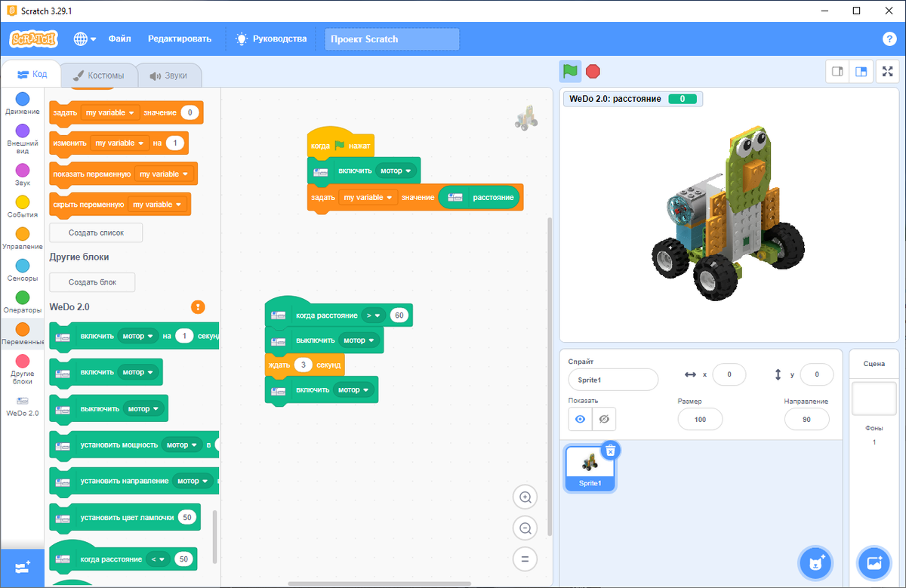Open мотор dropdown under the green flag hat

396,171
